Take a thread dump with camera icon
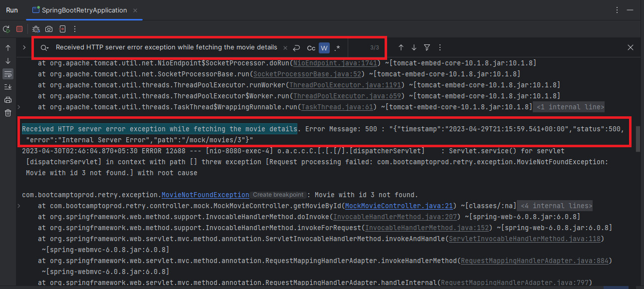Screen dimensions: 644x289 pyautogui.click(x=48, y=29)
